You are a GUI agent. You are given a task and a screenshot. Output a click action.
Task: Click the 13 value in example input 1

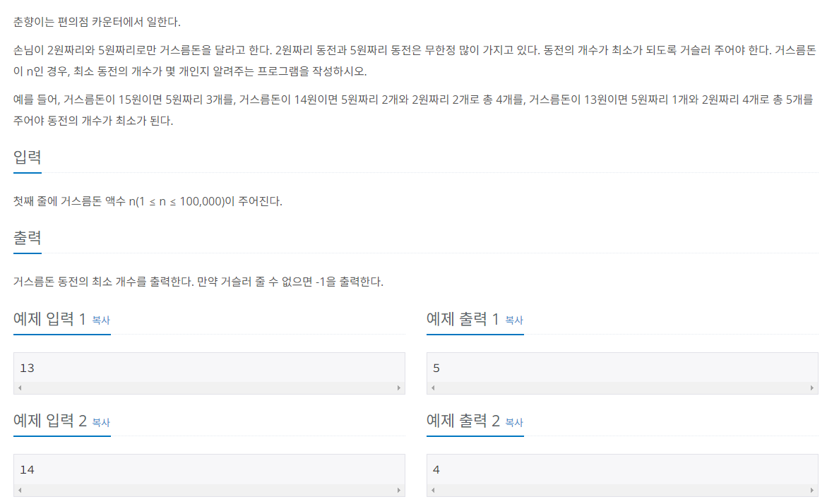(27, 368)
